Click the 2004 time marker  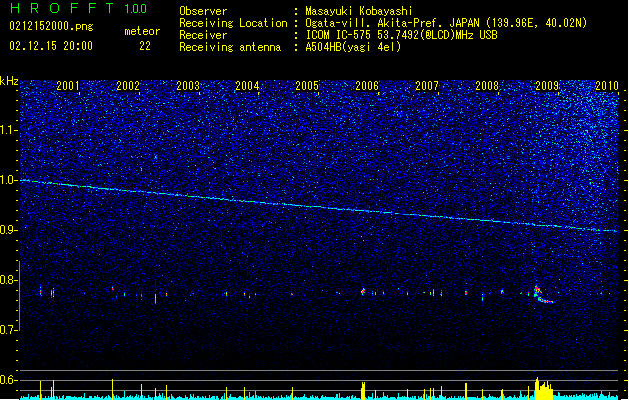tap(247, 85)
